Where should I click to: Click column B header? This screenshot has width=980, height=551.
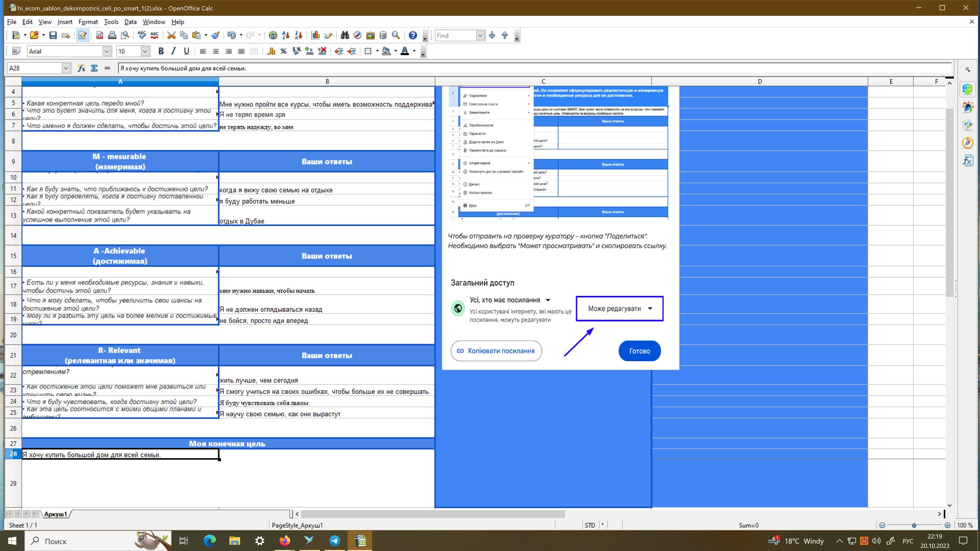327,81
